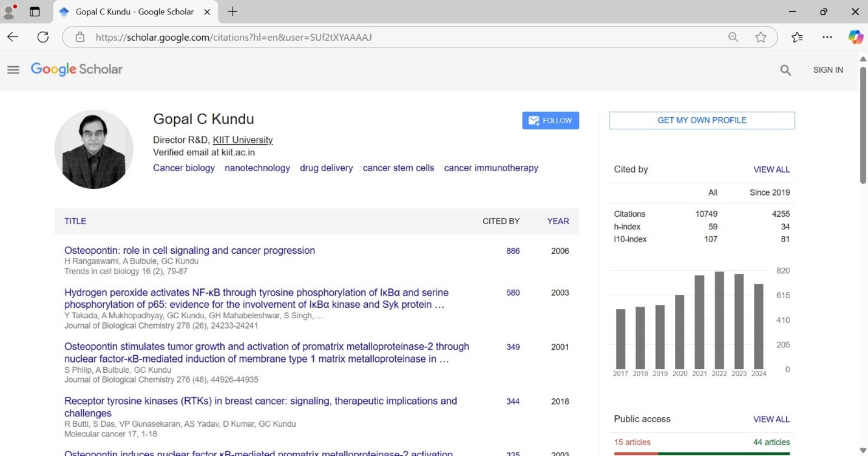This screenshot has width=868, height=456.
Task: Open a new browser tab
Action: point(232,12)
